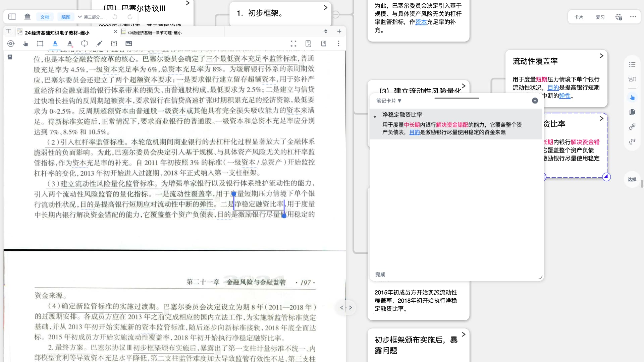
Task: Select the pencil drawing tool
Action: [x=99, y=44]
